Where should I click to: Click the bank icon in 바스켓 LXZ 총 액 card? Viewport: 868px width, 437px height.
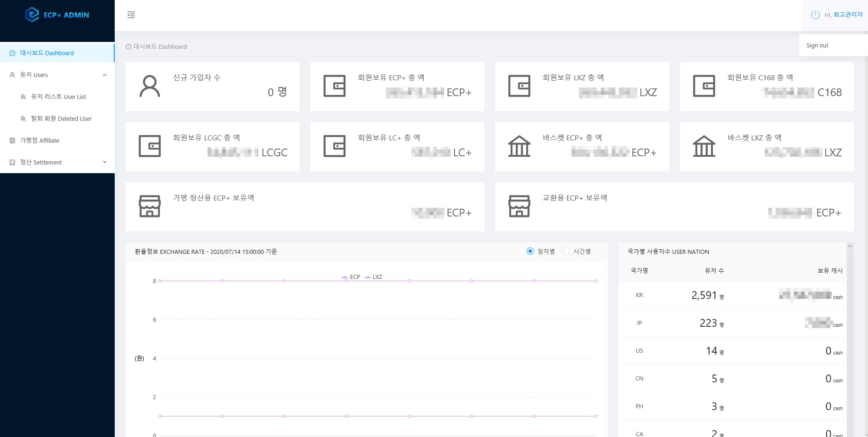pos(704,146)
